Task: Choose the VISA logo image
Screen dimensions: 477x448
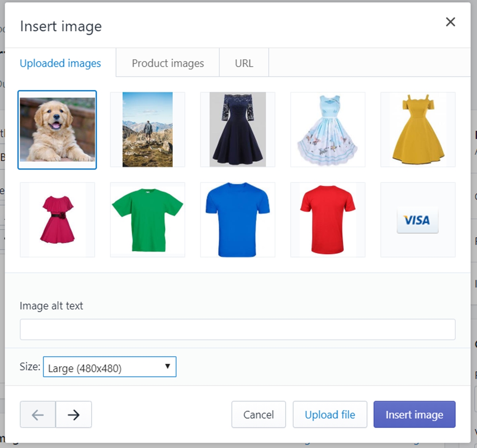Action: 418,220
